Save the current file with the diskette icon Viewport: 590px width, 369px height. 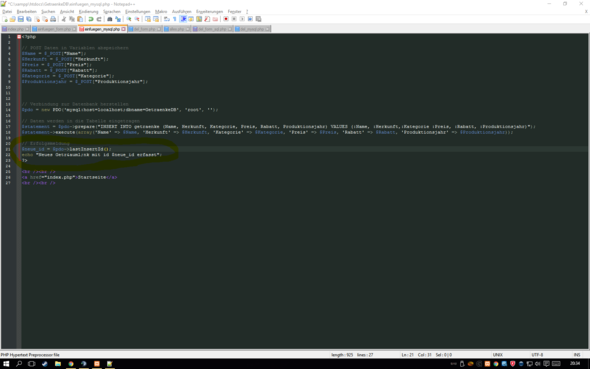21,19
